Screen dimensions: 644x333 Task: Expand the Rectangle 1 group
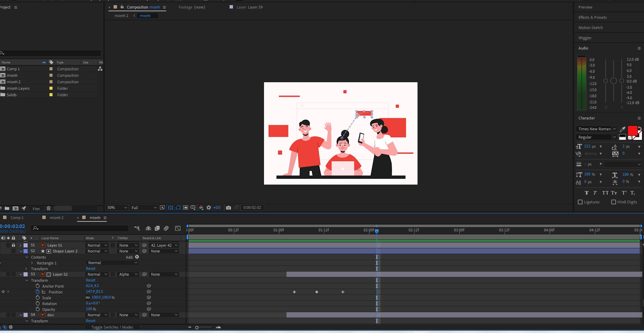pyautogui.click(x=32, y=263)
